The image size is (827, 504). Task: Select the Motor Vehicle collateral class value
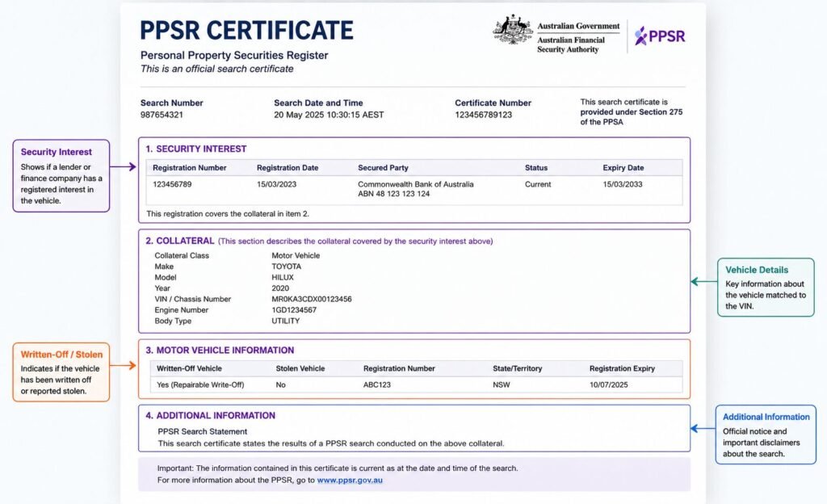[x=296, y=256]
